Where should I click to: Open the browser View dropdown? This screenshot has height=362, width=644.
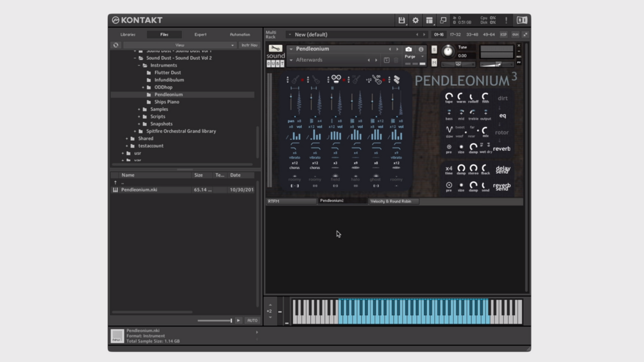pyautogui.click(x=180, y=46)
